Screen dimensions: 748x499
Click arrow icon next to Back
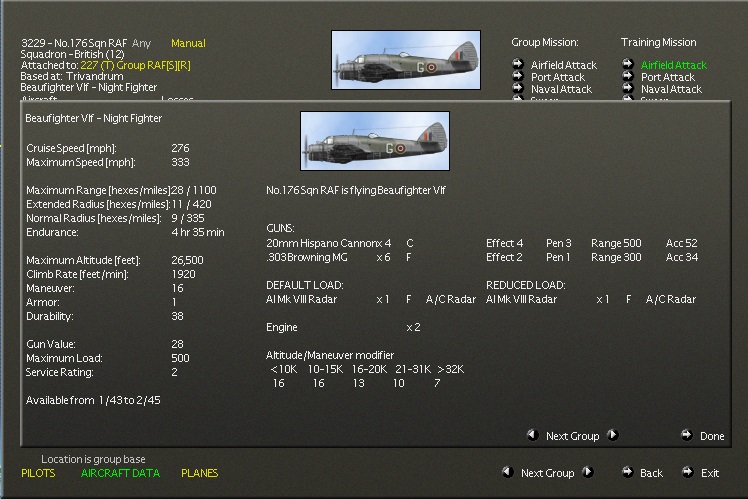pyautogui.click(x=628, y=472)
